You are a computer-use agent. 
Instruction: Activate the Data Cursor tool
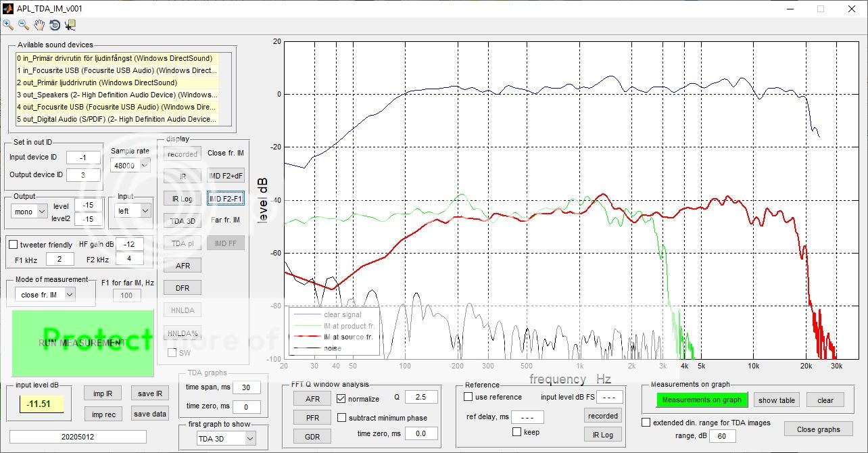(x=70, y=25)
